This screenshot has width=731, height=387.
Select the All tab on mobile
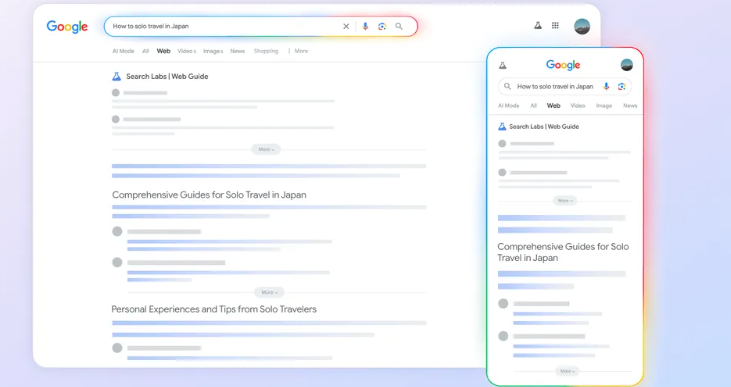coord(533,106)
